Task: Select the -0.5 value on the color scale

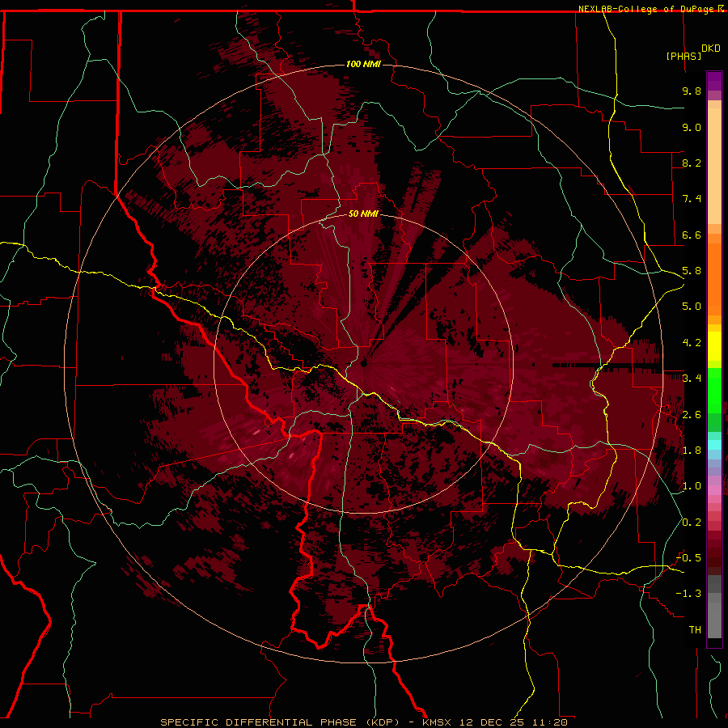Action: tap(688, 558)
